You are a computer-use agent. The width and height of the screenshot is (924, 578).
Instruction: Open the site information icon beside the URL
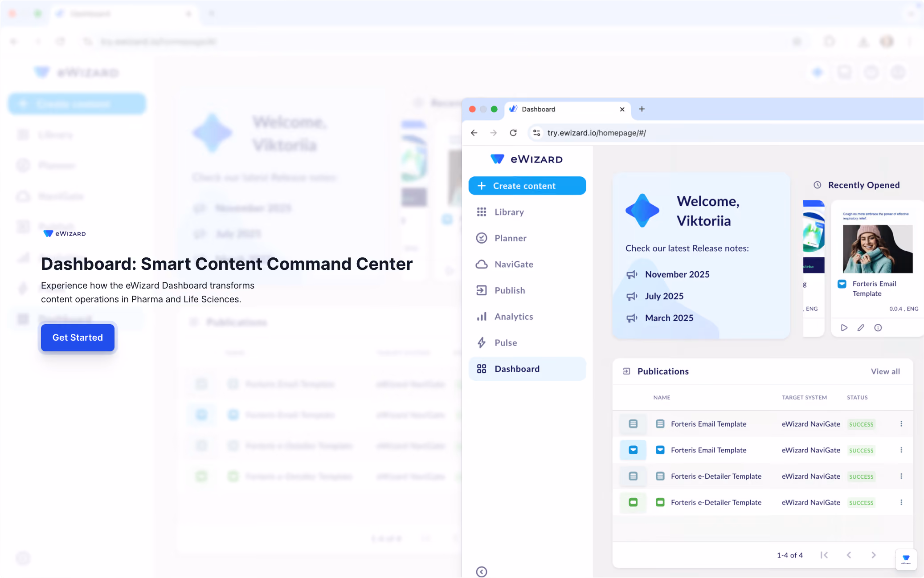pyautogui.click(x=536, y=133)
